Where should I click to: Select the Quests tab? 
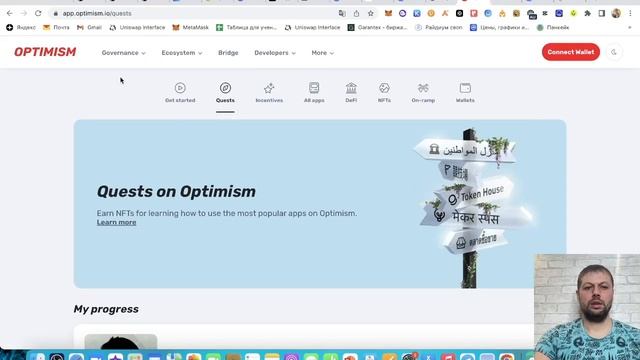pos(225,93)
